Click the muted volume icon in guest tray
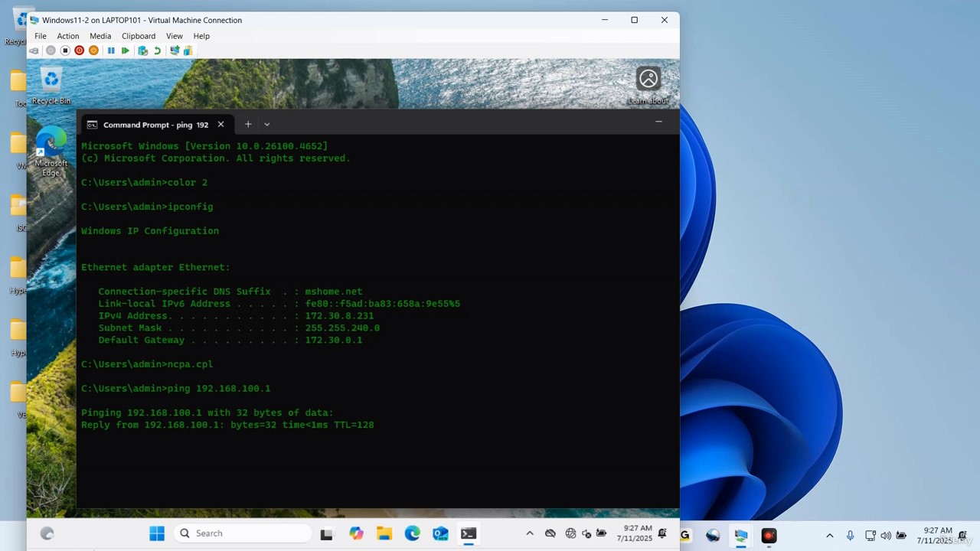Image resolution: width=980 pixels, height=551 pixels. click(x=586, y=533)
